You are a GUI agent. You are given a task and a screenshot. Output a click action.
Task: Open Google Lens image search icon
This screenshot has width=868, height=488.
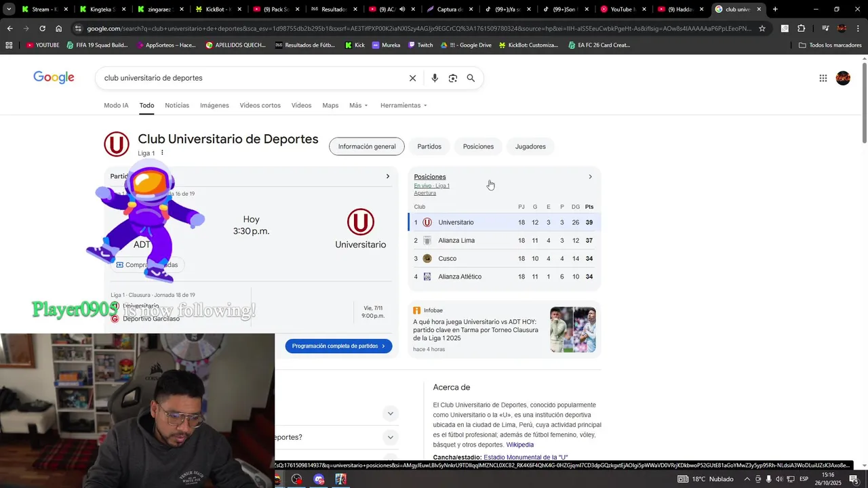coord(453,78)
